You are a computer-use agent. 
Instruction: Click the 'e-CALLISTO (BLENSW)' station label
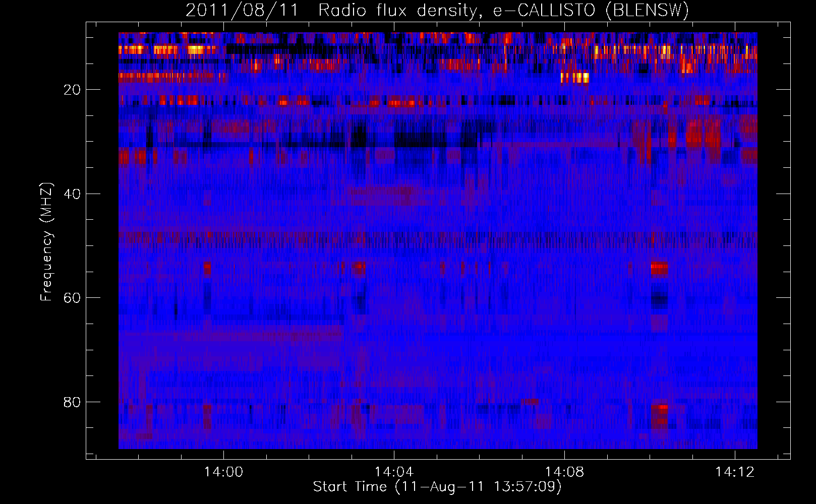tap(591, 11)
